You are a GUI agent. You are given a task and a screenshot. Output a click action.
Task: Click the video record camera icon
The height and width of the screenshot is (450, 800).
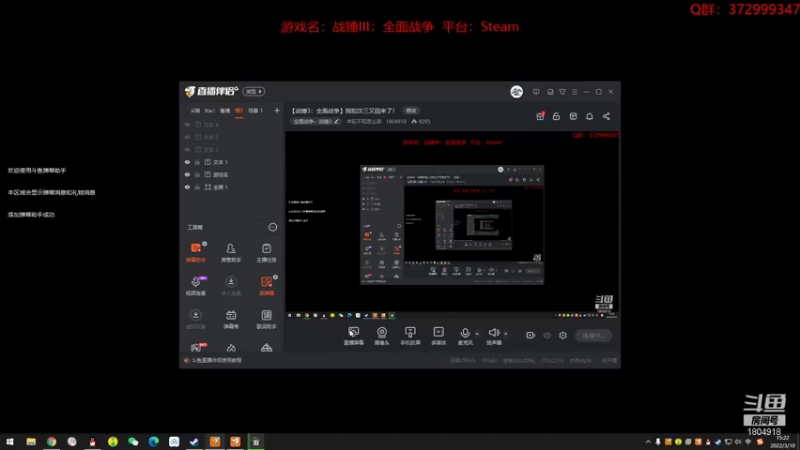coord(531,335)
